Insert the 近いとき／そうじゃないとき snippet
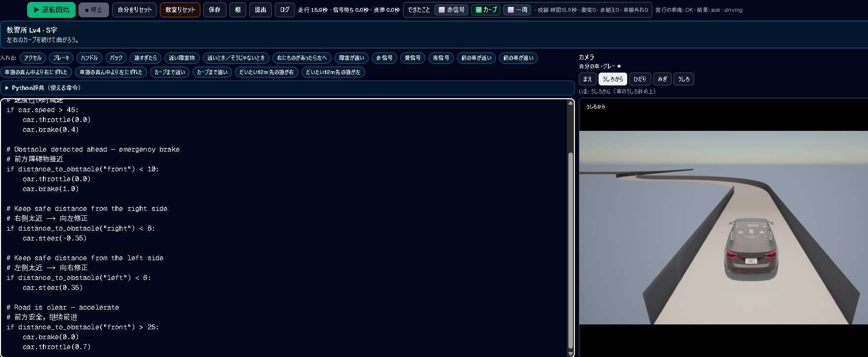This screenshot has height=357, width=868. (x=236, y=58)
